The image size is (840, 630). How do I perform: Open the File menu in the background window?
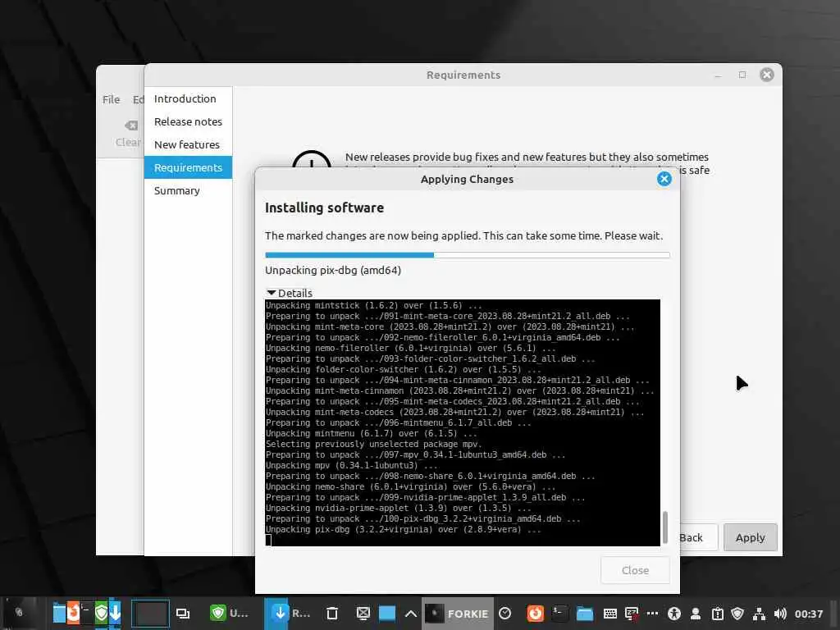click(112, 99)
